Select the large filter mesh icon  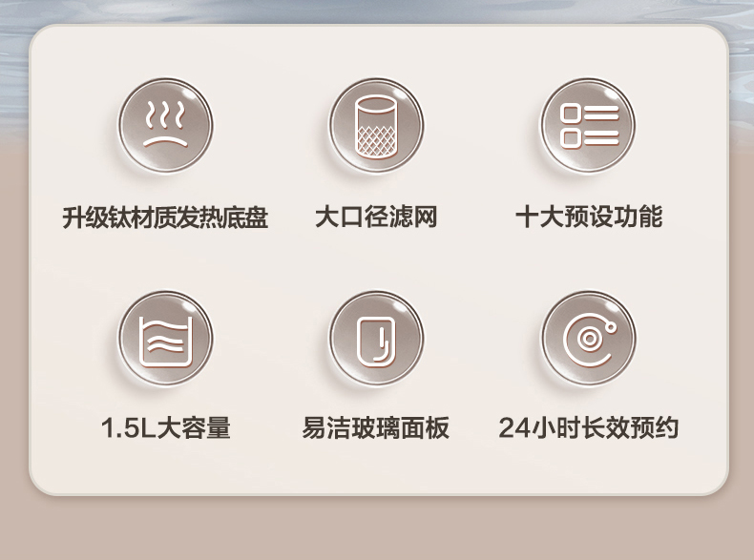(376, 126)
